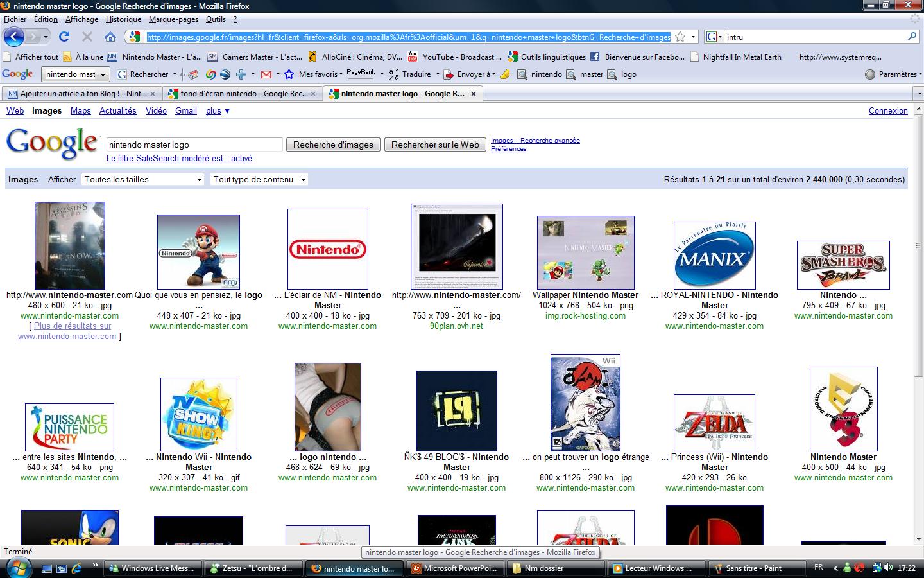Click 'Plus de résultats sur' nintendo-master link

click(72, 326)
